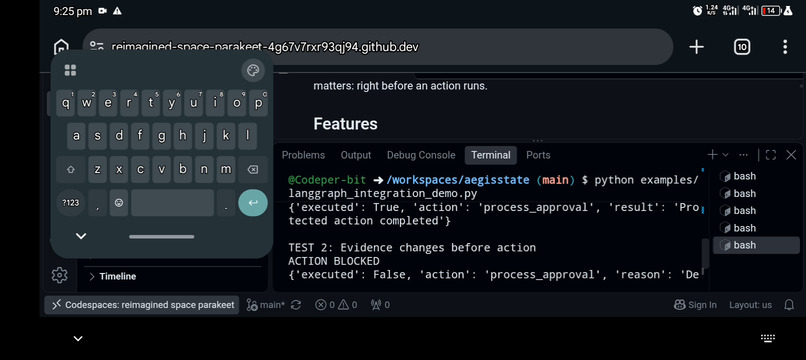Maximize the terminal panel size

coord(771,155)
